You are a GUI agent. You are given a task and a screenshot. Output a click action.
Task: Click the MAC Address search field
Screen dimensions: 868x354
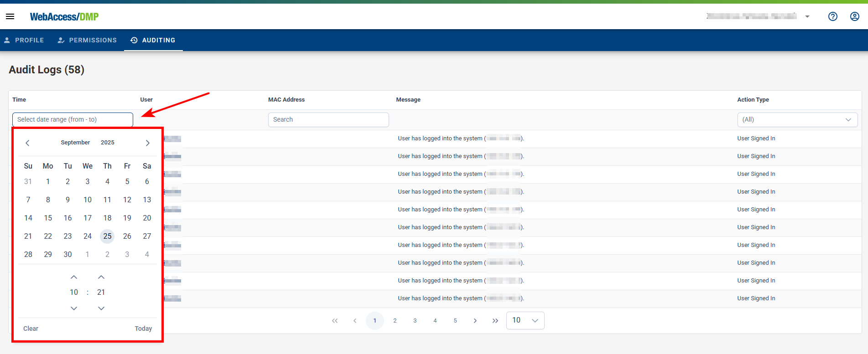click(328, 119)
